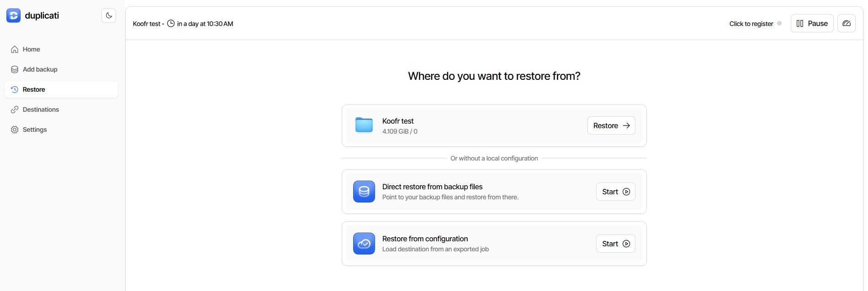Click the cloud check icon for configuration restore

[x=364, y=244]
